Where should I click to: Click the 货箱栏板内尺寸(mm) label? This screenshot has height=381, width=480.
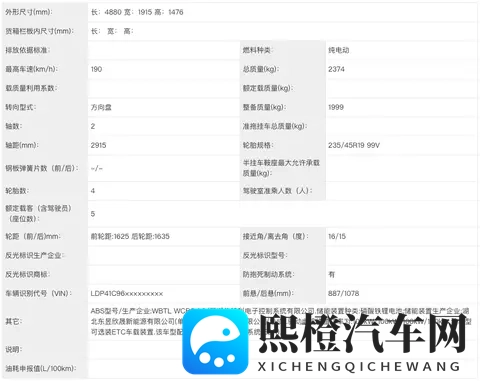click(40, 31)
